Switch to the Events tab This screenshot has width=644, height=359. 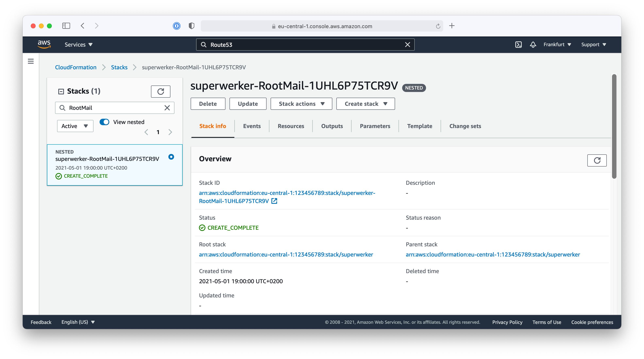click(x=252, y=126)
